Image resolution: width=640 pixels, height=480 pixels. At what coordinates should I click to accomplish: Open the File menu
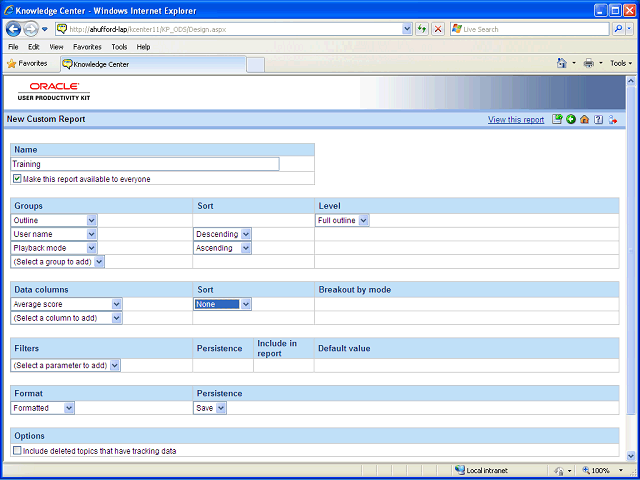(13, 47)
